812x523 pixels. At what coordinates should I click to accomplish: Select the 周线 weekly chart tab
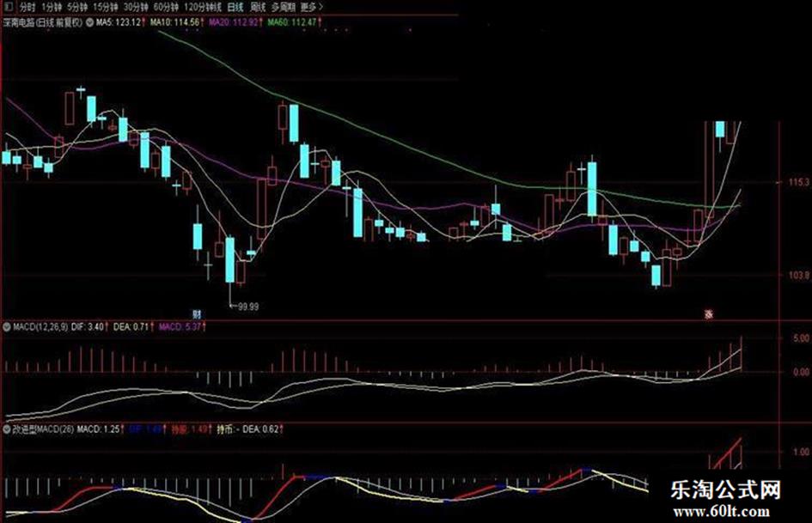click(258, 7)
